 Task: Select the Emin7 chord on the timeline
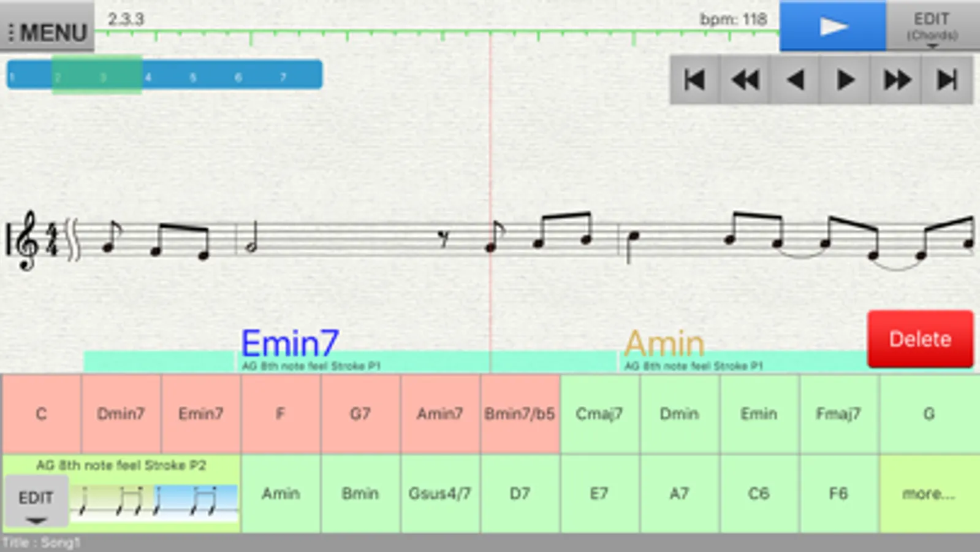[x=289, y=343]
